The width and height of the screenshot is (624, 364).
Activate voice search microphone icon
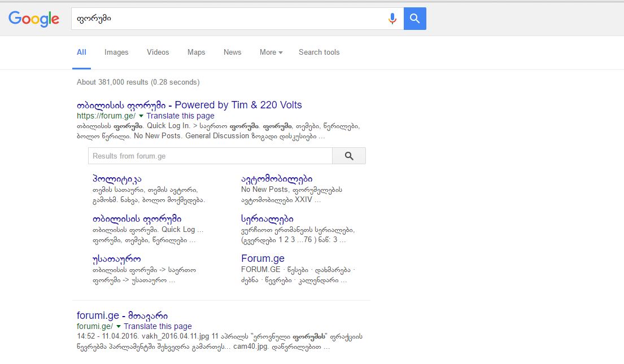392,18
